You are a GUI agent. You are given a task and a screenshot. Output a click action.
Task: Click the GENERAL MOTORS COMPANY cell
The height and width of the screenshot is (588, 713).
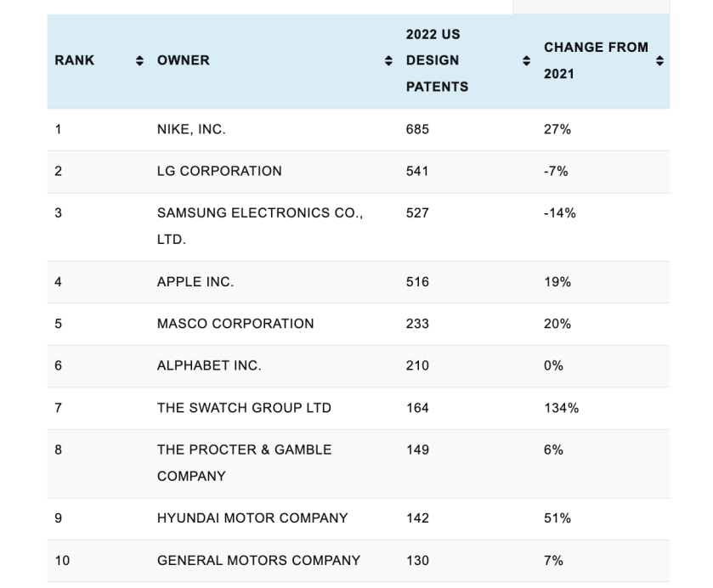[x=258, y=560]
